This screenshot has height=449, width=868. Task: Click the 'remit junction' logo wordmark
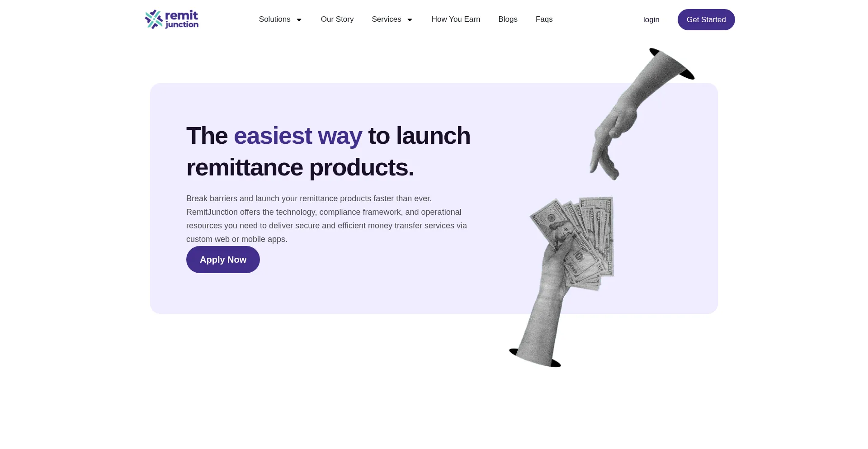click(182, 19)
